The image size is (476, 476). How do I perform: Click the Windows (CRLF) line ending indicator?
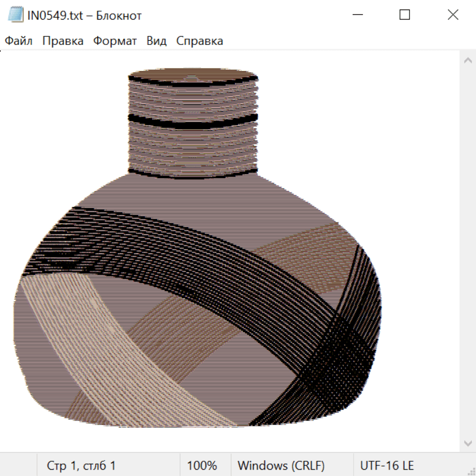click(281, 466)
